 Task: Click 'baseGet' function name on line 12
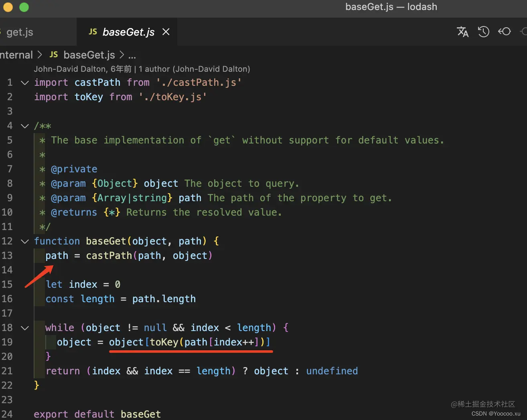(106, 241)
